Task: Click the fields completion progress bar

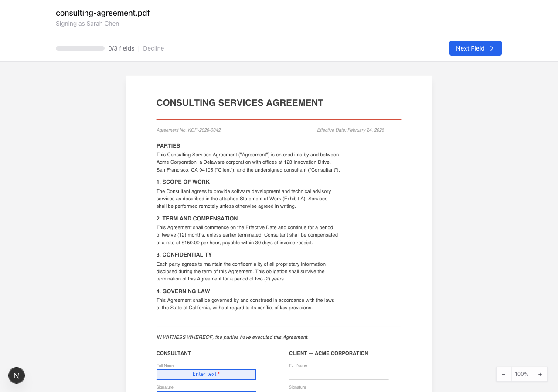Action: (x=80, y=48)
